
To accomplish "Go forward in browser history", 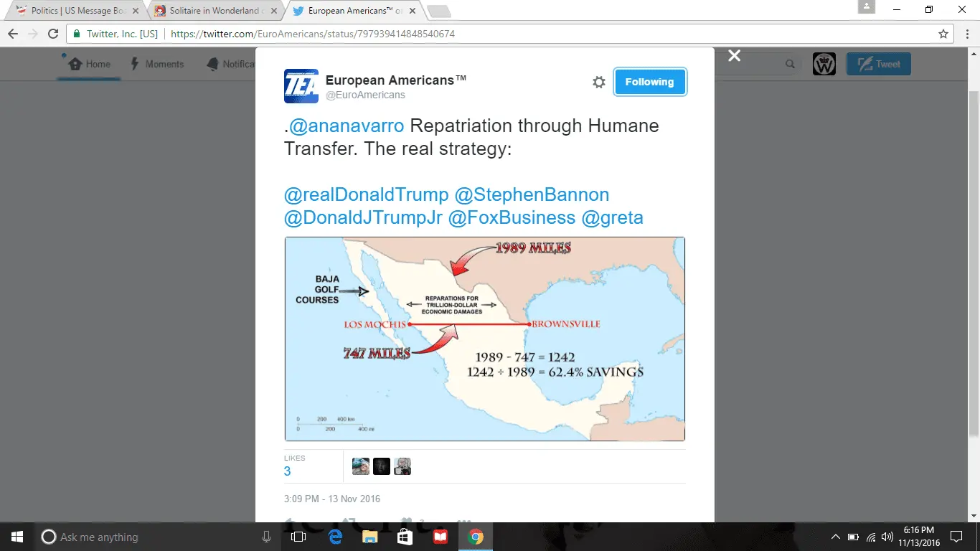I will pos(33,34).
